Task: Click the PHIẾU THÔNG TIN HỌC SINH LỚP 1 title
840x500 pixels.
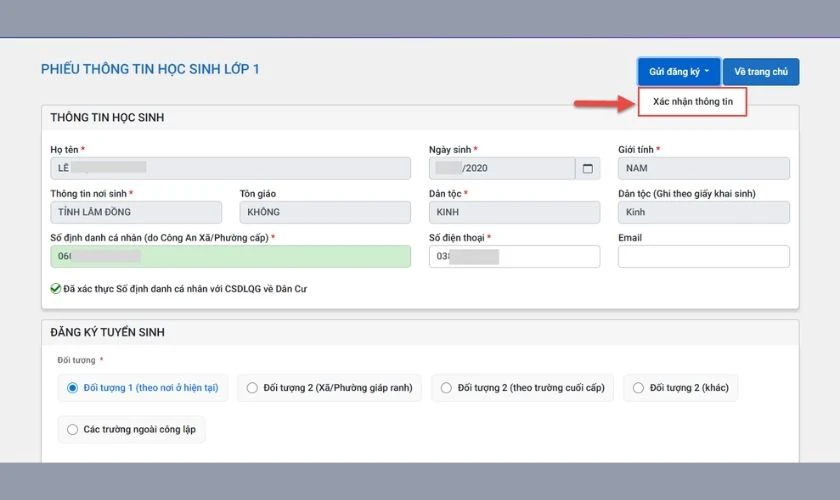Action: coord(150,69)
